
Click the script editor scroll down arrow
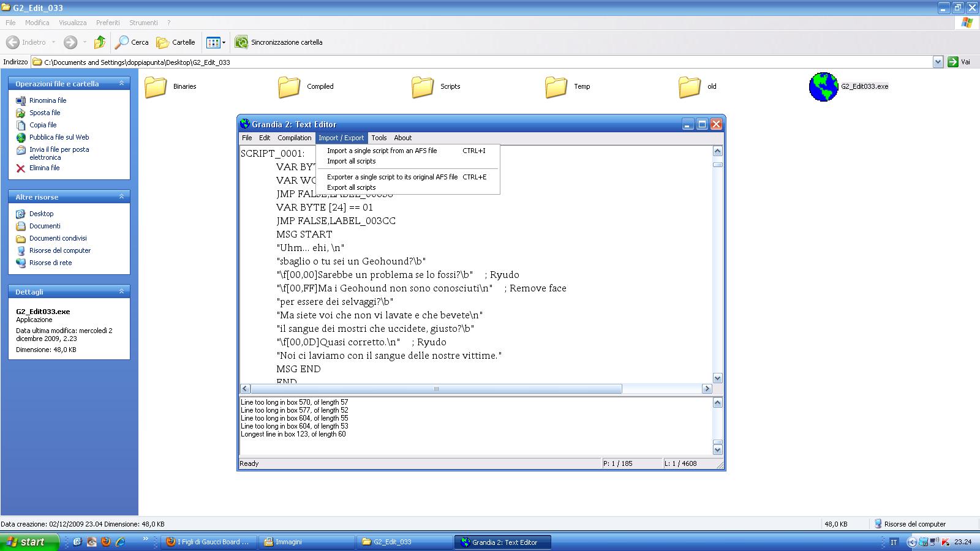pos(718,378)
